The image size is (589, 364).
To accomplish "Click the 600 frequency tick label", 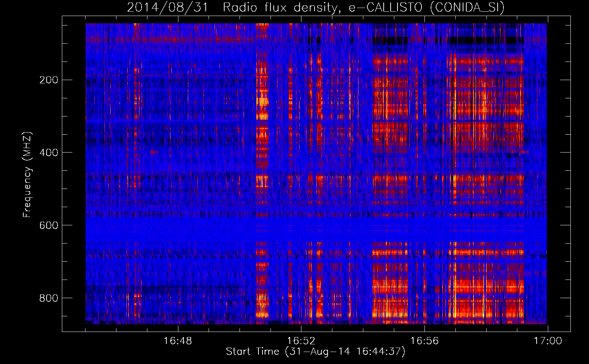I will 49,225.
